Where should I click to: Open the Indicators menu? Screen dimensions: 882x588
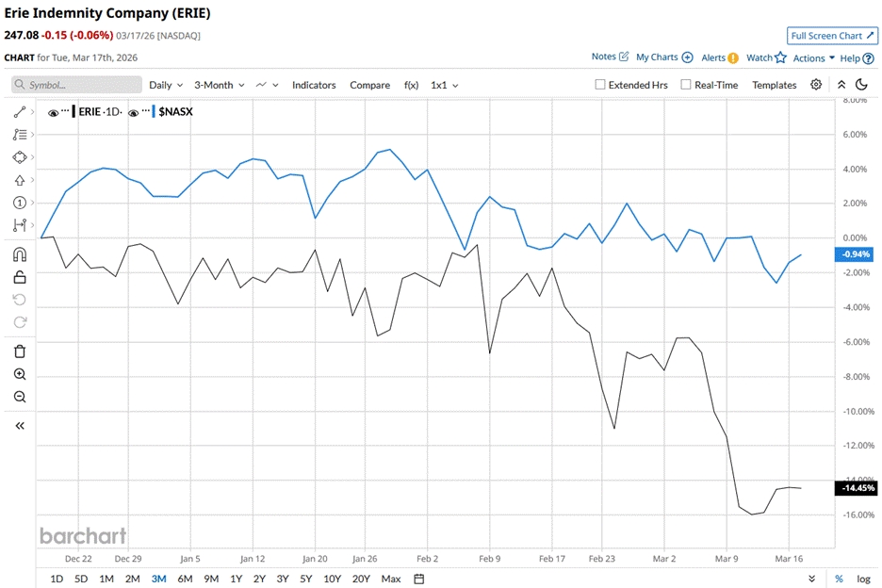(x=314, y=85)
